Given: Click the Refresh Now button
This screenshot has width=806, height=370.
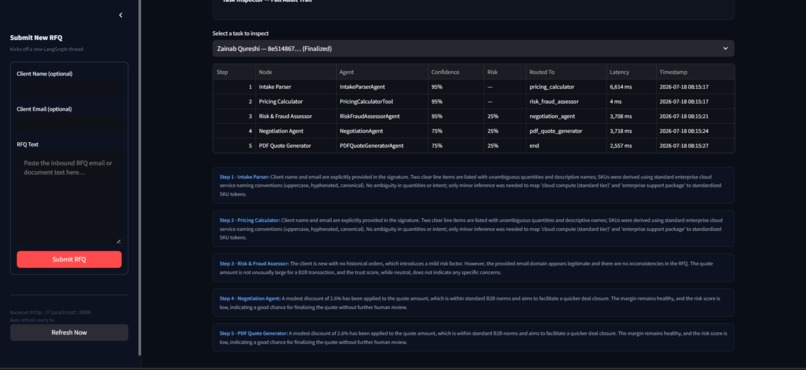Looking at the screenshot, I should point(69,332).
